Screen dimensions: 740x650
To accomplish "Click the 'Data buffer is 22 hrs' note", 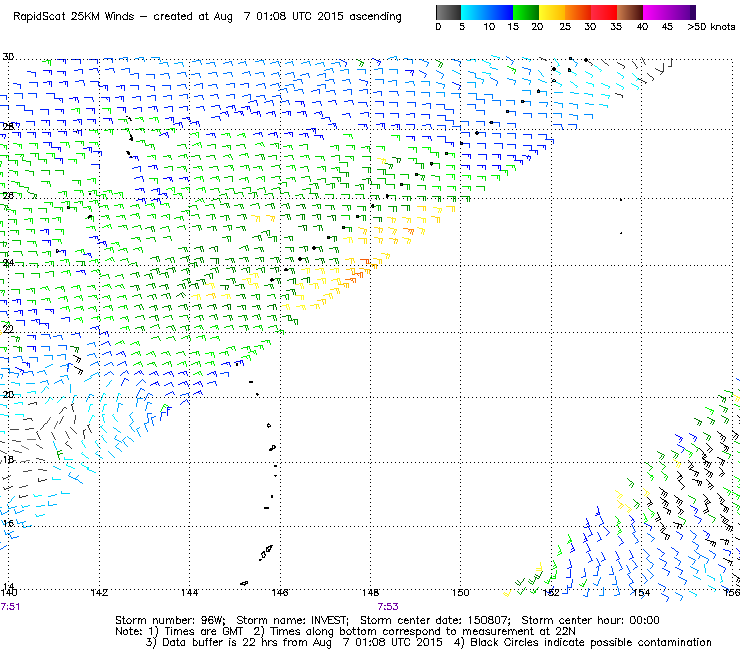I will pyautogui.click(x=210, y=642).
